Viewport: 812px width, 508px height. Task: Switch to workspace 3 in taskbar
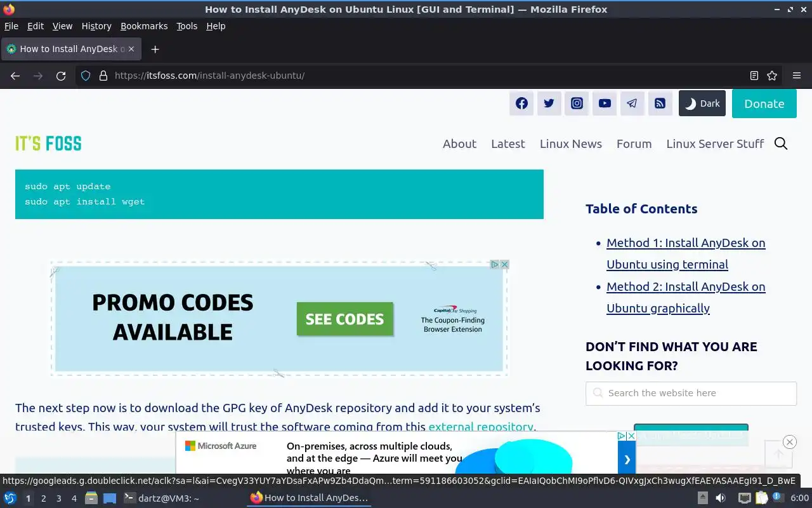(x=58, y=498)
